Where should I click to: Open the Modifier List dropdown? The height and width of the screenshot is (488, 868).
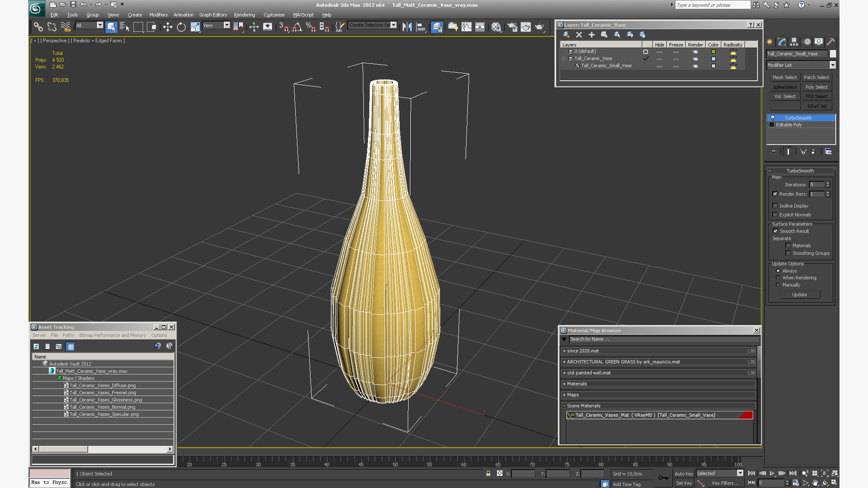pyautogui.click(x=801, y=65)
